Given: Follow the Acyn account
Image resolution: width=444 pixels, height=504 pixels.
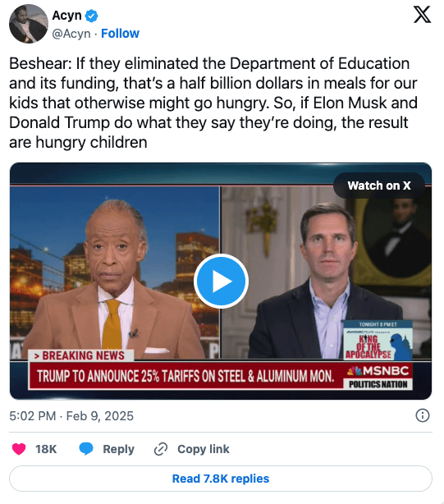Looking at the screenshot, I should tap(120, 34).
